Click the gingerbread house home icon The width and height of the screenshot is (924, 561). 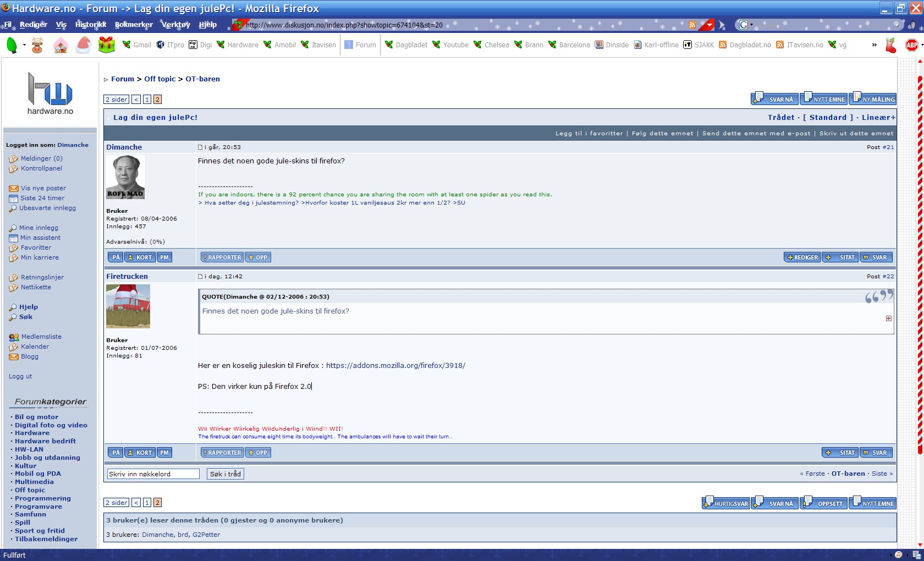pyautogui.click(x=61, y=45)
